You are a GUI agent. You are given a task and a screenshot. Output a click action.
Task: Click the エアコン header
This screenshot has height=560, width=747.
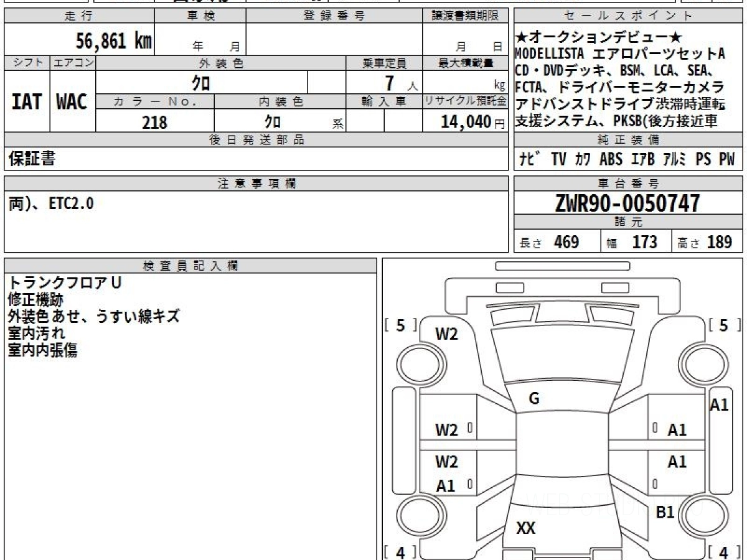click(x=73, y=63)
